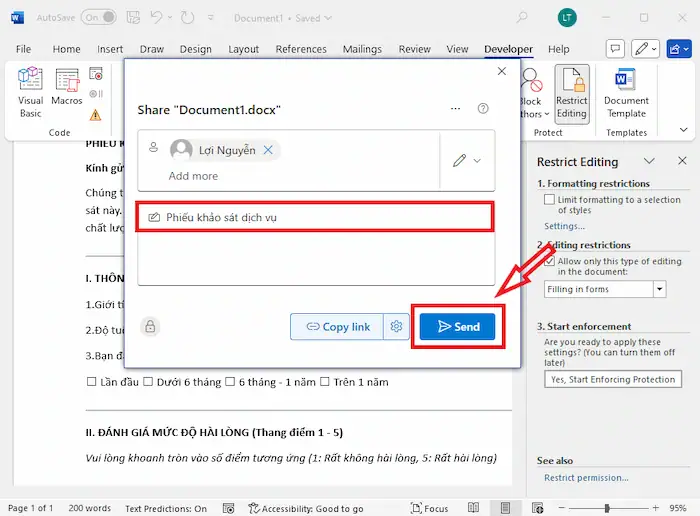Viewport: 700px width, 516px height.
Task: Remove Lợi Nguyễn from recipients
Action: point(268,150)
